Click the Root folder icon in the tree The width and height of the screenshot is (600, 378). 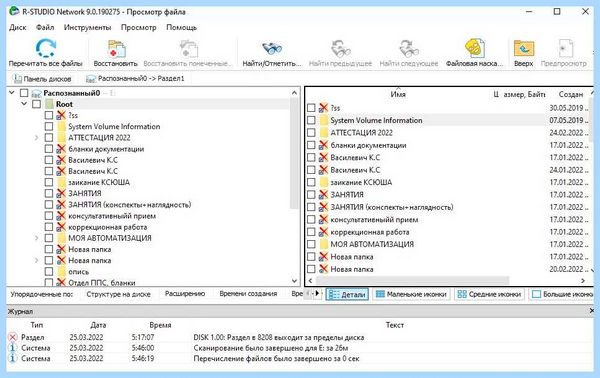click(49, 104)
